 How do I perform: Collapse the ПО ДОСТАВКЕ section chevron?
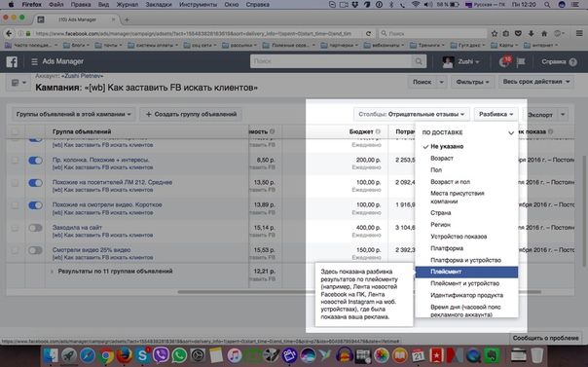(511, 132)
